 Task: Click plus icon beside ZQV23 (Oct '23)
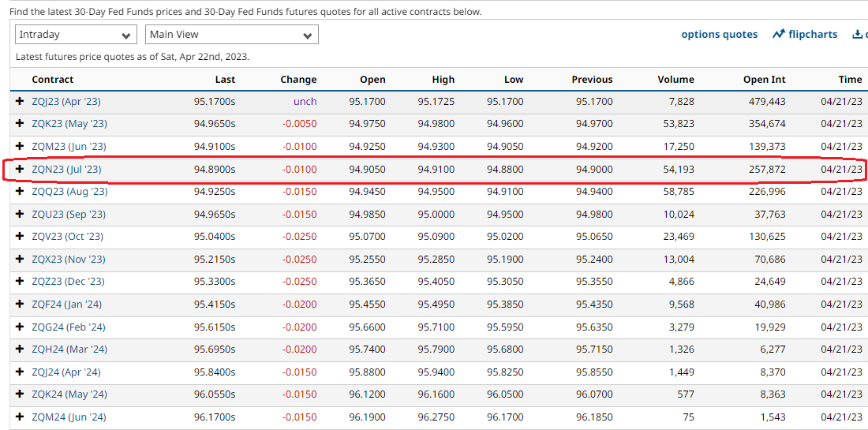pos(20,237)
